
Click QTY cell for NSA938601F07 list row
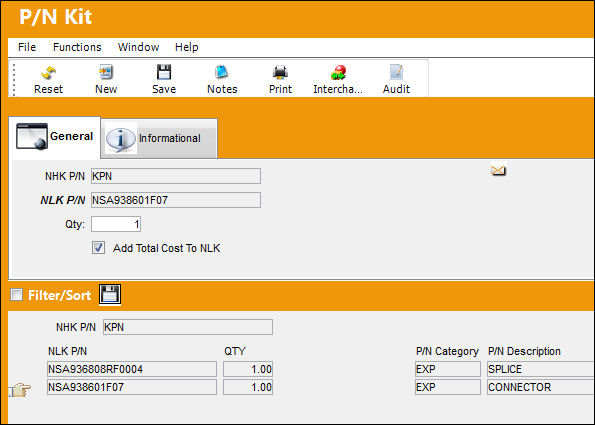[248, 387]
